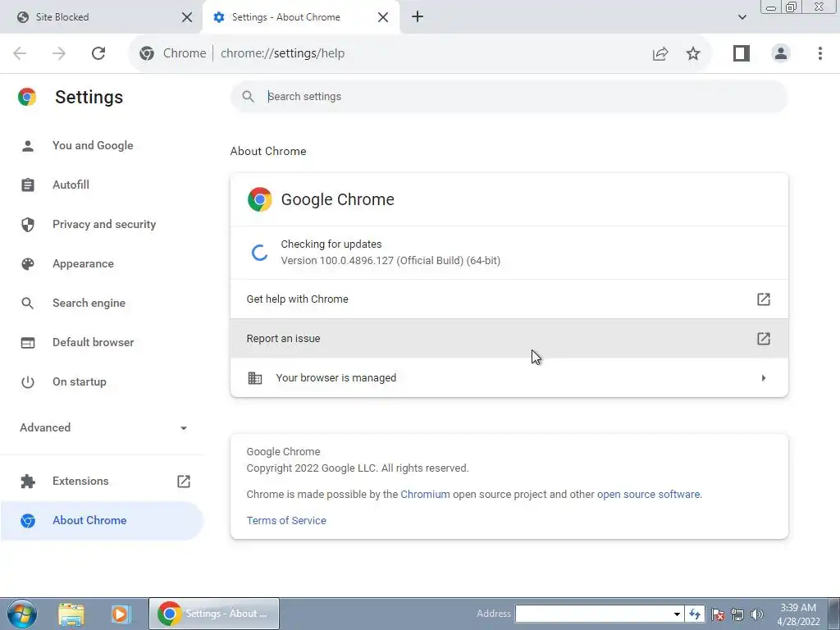
Task: Open the volume speaker tray icon
Action: click(x=757, y=614)
